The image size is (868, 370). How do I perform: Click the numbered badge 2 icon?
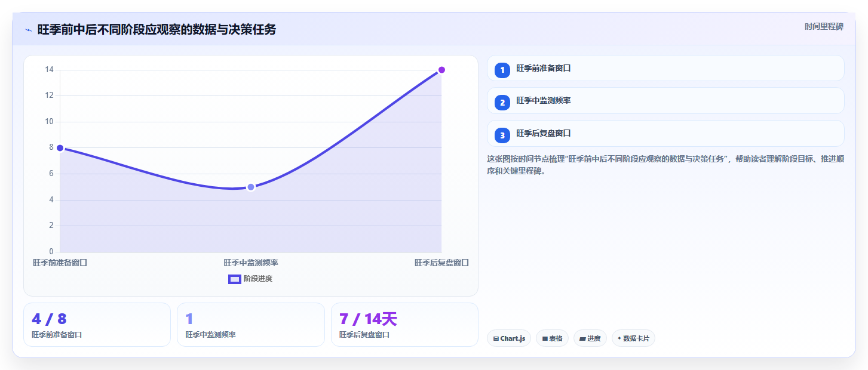click(x=502, y=103)
